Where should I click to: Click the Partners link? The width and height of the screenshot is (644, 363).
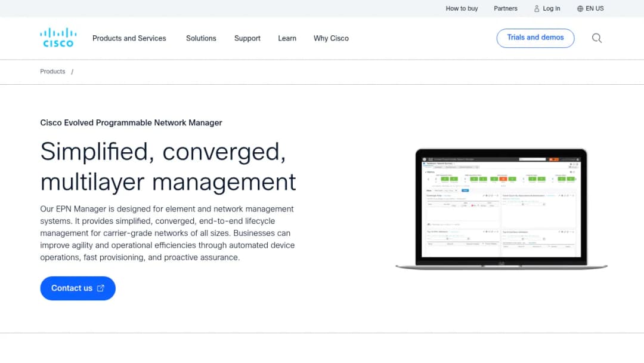pyautogui.click(x=506, y=8)
